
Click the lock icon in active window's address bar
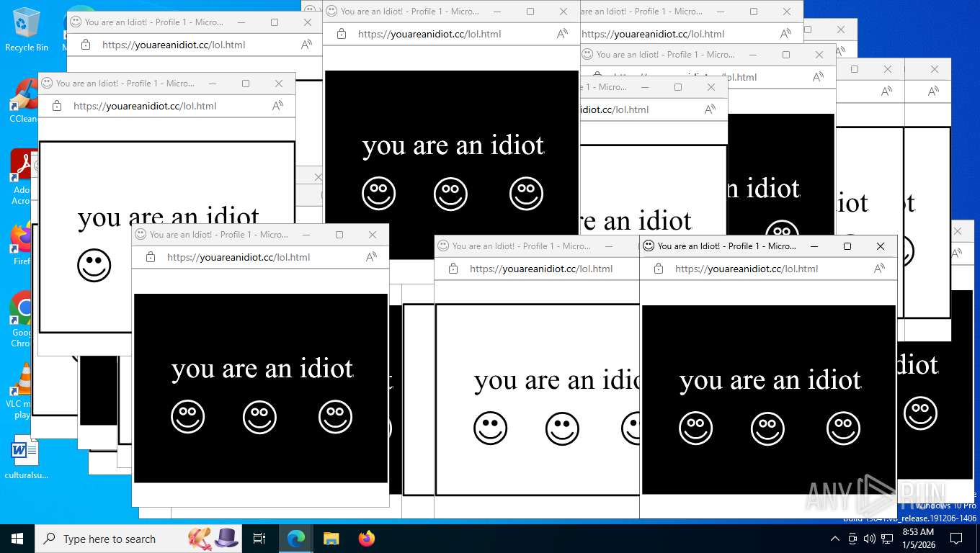point(659,269)
